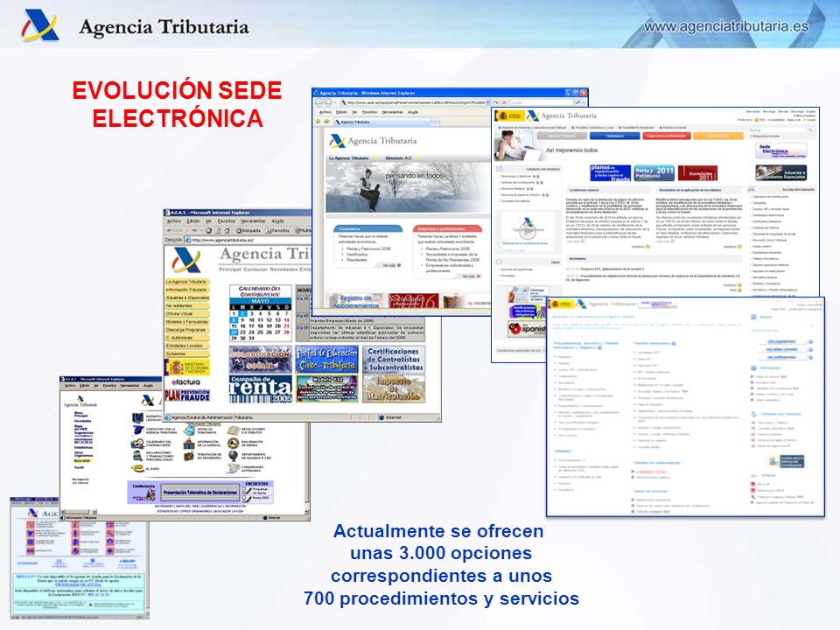
Task: Click the 'Calendario del Contribuyente' icon in oldest A.E.A.T. window
Action: click(136, 444)
